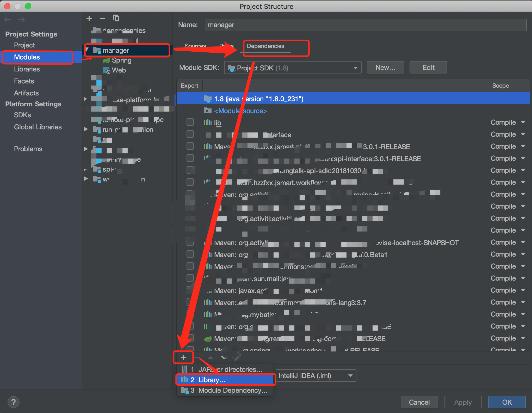Click the add dependency plus button

[x=183, y=358]
